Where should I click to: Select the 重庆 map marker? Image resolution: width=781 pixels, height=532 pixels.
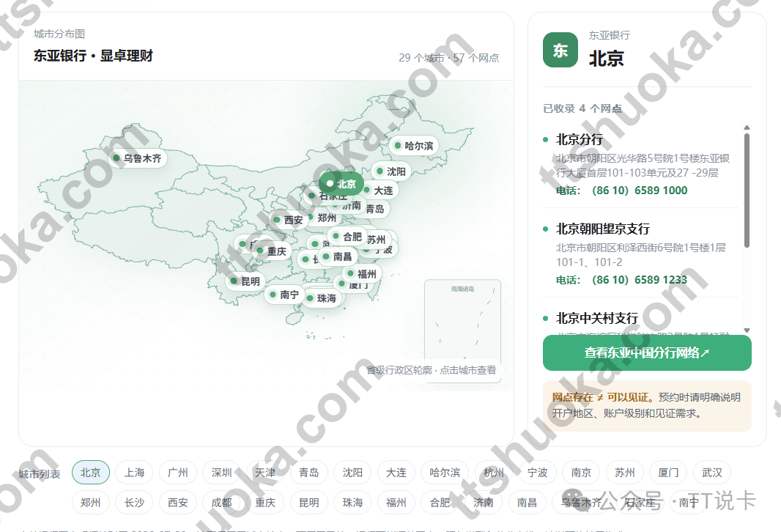click(271, 251)
